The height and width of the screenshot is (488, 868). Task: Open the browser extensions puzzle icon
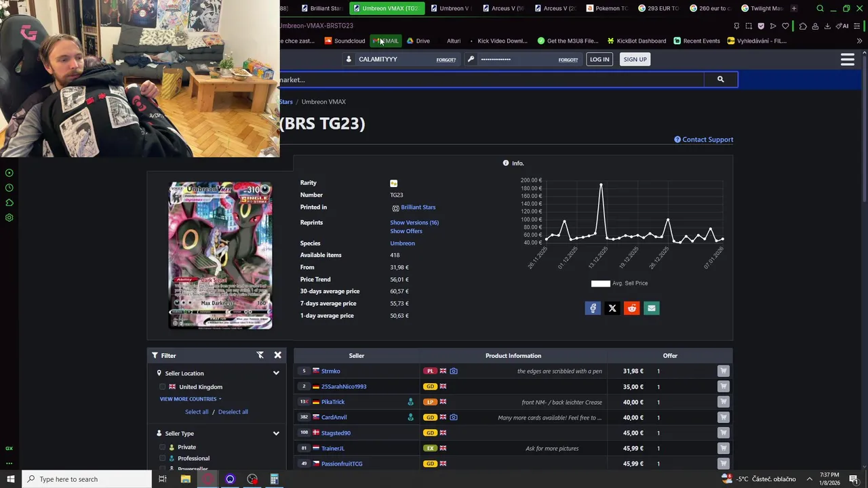point(803,26)
